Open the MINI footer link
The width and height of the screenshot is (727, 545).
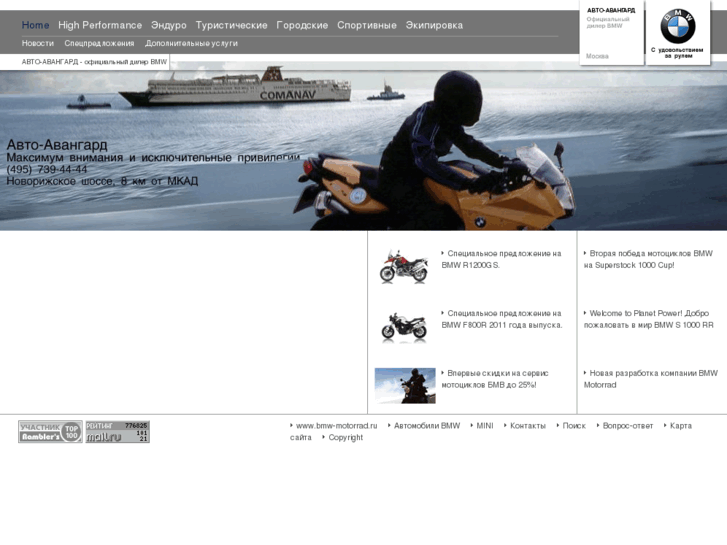[485, 426]
